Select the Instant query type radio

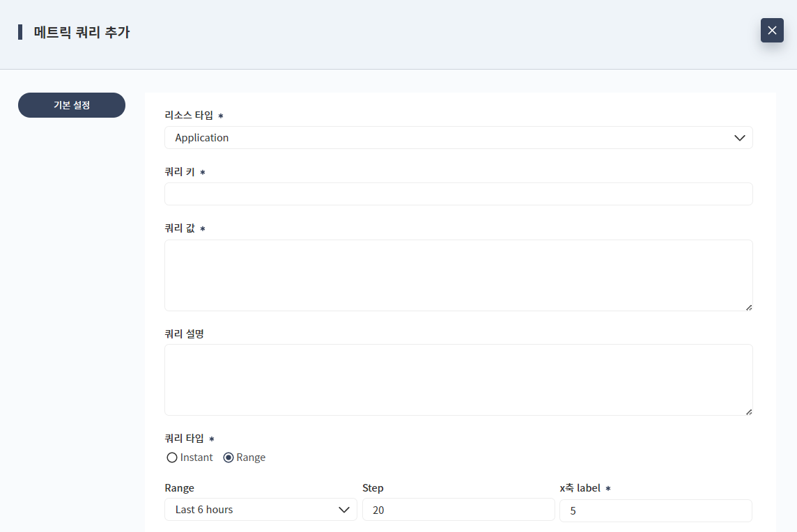(172, 457)
